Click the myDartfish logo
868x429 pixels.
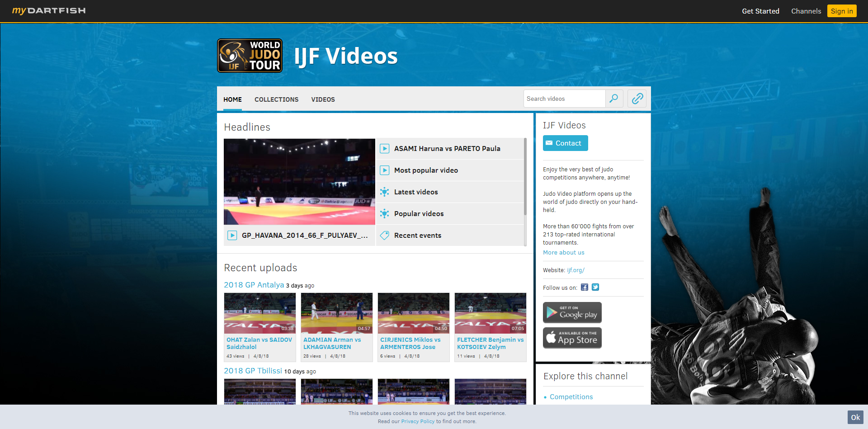tap(49, 10)
